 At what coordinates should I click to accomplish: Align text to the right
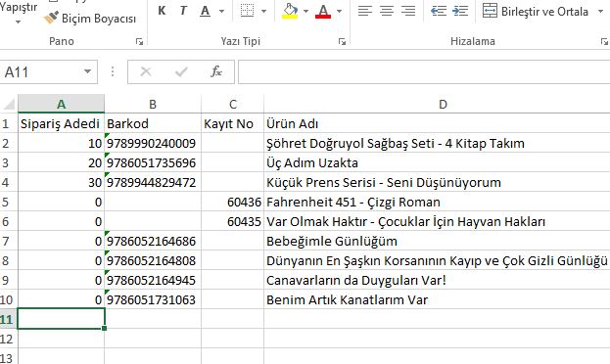tap(408, 11)
